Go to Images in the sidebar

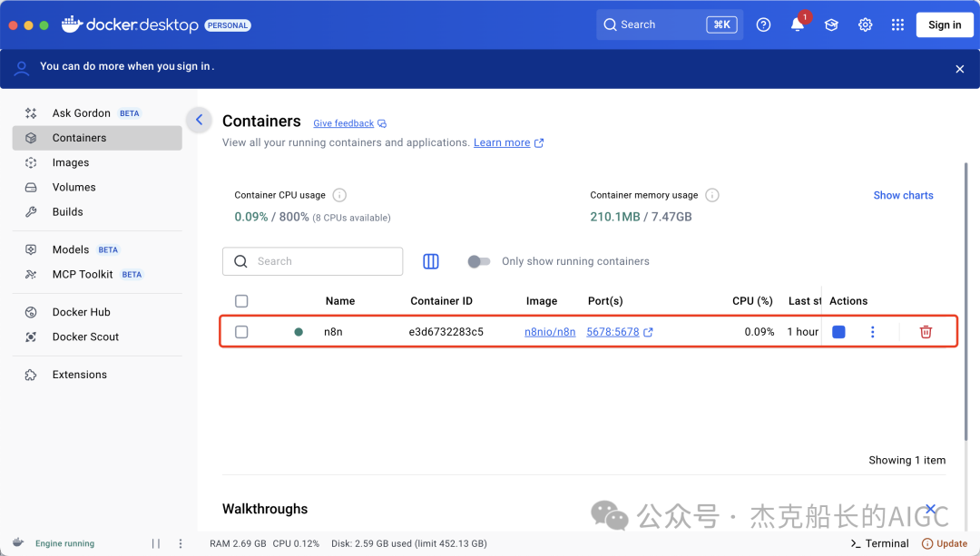[97, 162]
